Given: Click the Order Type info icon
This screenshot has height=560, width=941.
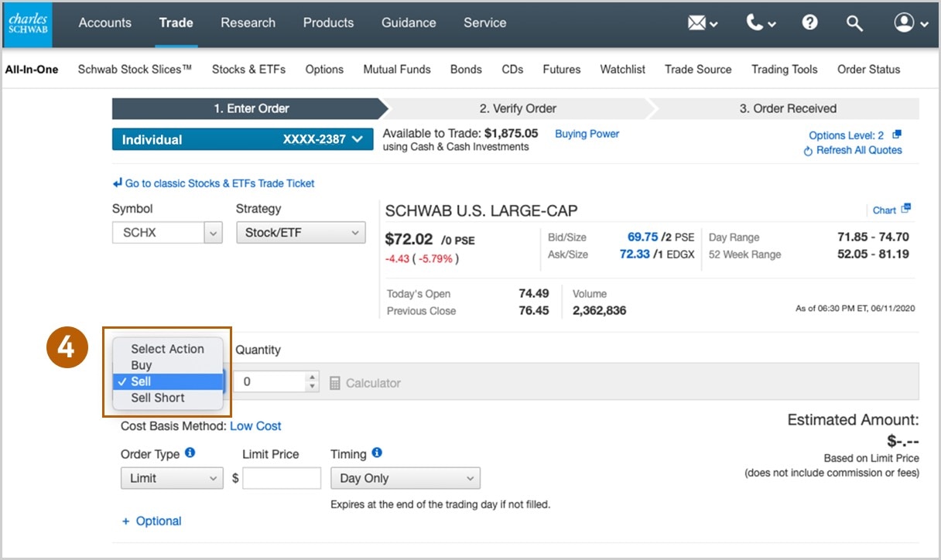Looking at the screenshot, I should click(x=190, y=453).
